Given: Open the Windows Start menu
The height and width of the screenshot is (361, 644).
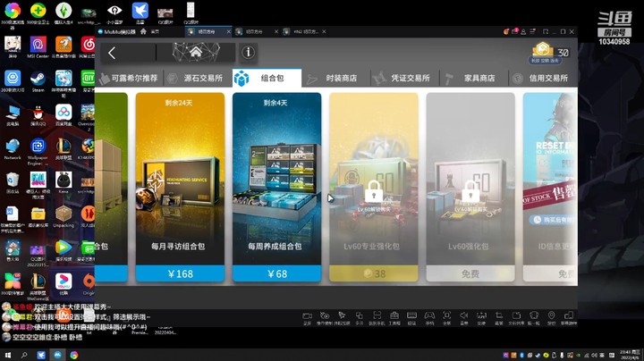Looking at the screenshot, I should point(7,355).
